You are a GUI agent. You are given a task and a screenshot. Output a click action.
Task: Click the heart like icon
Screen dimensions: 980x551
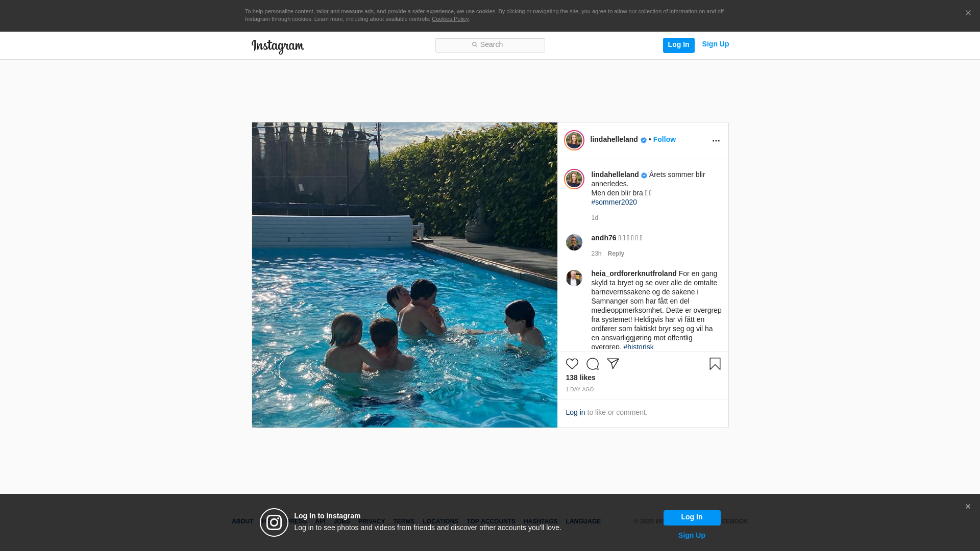coord(572,364)
